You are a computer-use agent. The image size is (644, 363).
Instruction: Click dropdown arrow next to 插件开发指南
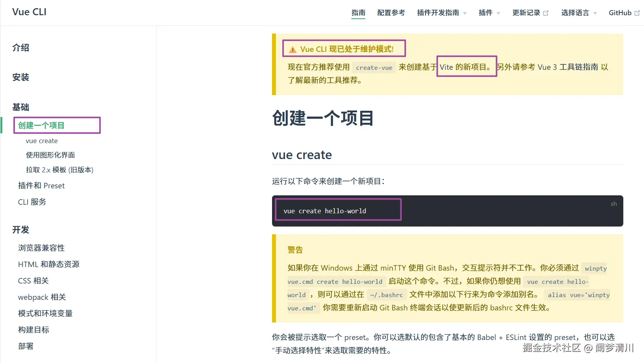tap(465, 14)
